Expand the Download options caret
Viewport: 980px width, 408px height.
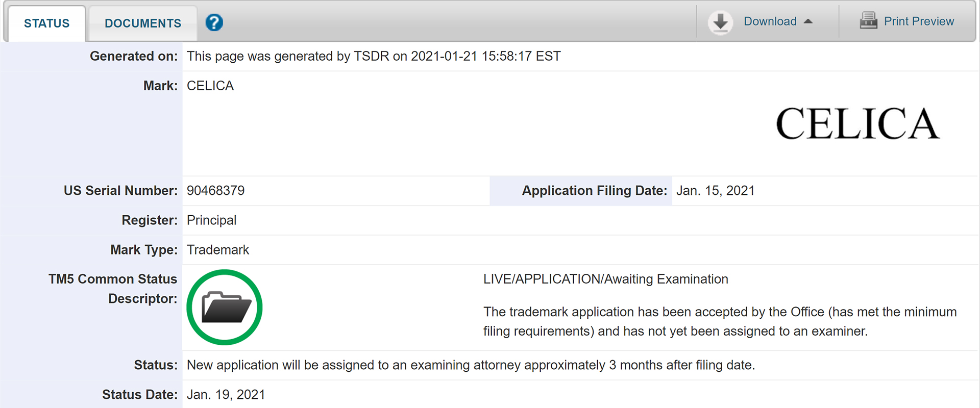point(808,21)
